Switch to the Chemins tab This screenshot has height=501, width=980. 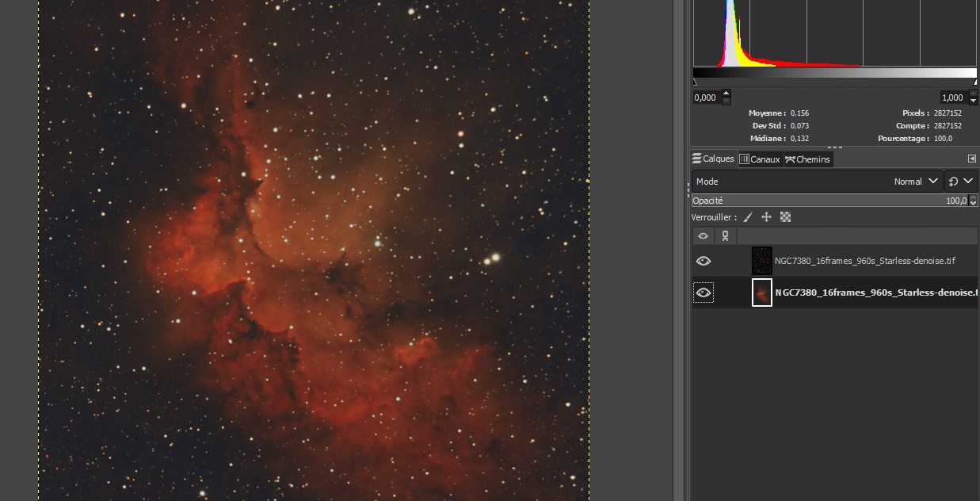point(807,159)
